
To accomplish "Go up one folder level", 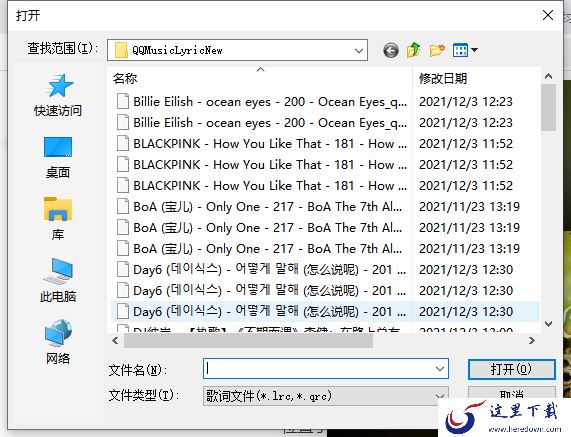I will click(413, 50).
